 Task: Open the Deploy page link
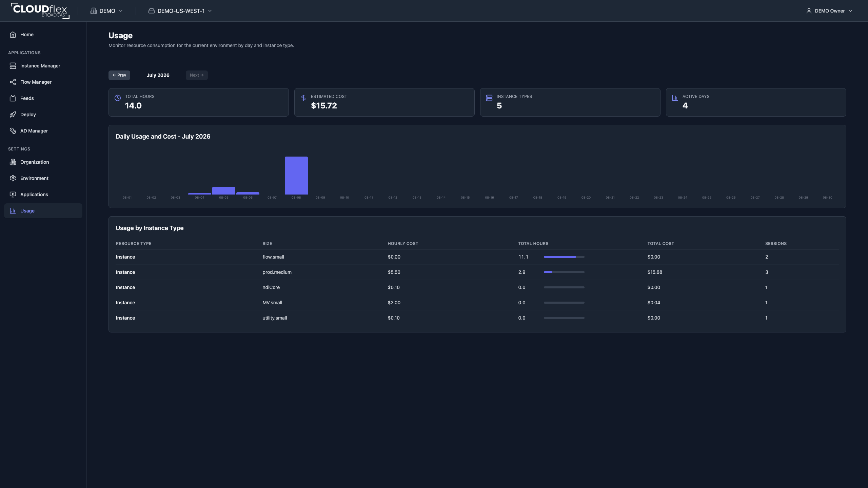43,115
